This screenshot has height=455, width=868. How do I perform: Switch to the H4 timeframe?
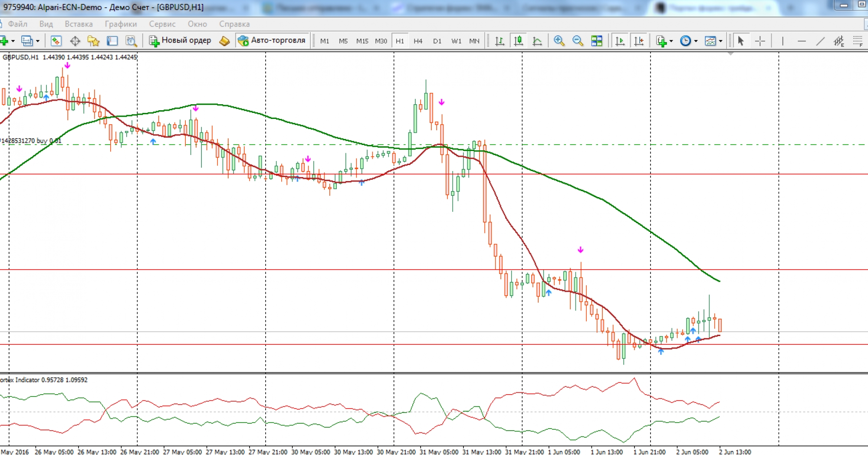coord(418,41)
